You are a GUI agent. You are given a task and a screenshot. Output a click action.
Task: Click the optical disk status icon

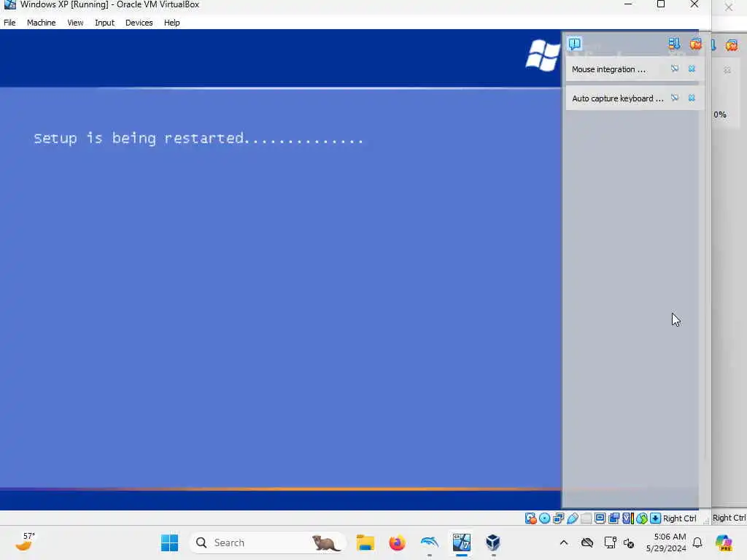[544, 518]
